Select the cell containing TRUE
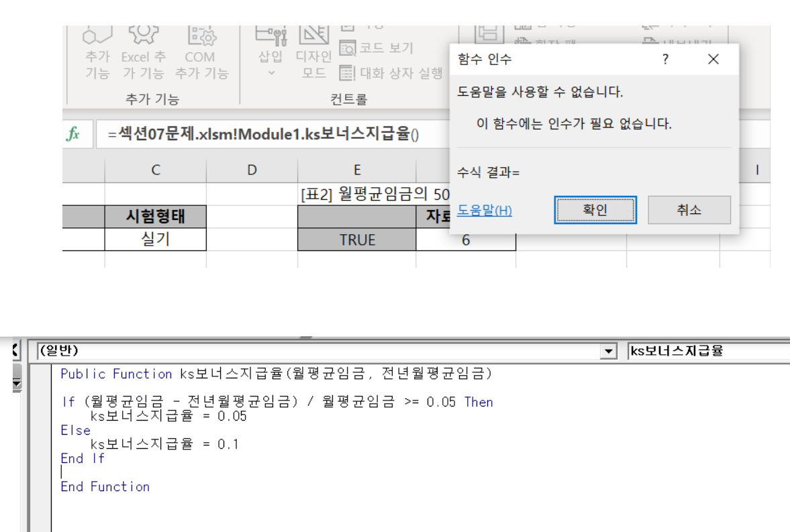The height and width of the screenshot is (532, 790). (x=357, y=240)
